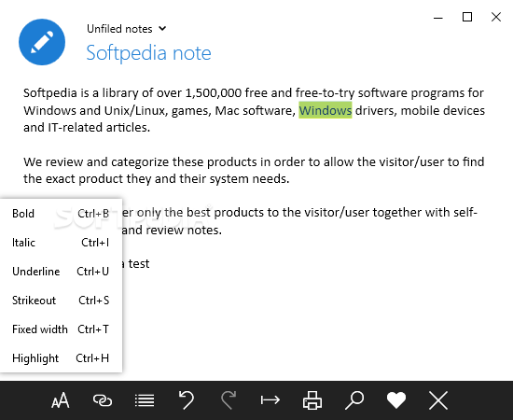Screen dimensions: 513x420
Task: Toggle the bulleted list icon
Action: pos(145,400)
